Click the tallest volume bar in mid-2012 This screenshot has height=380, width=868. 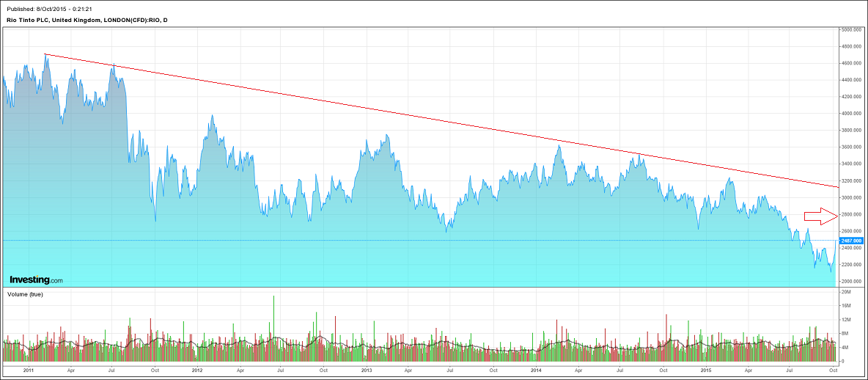[273, 329]
